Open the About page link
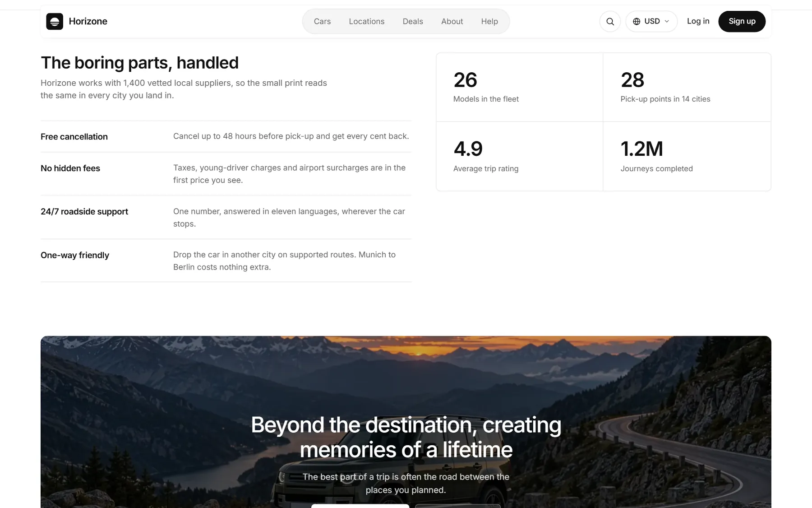812x508 pixels. click(452, 21)
